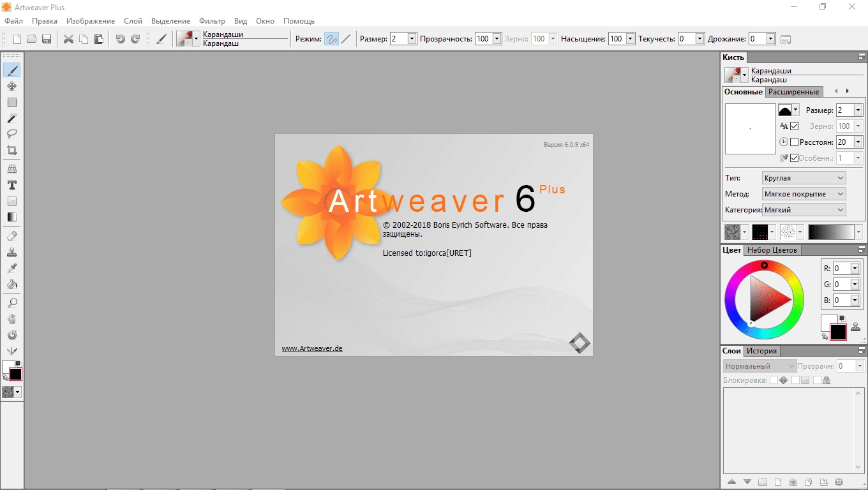This screenshot has height=490, width=868.
Task: Click foreground black swatch in color panel
Action: pyautogui.click(x=838, y=332)
